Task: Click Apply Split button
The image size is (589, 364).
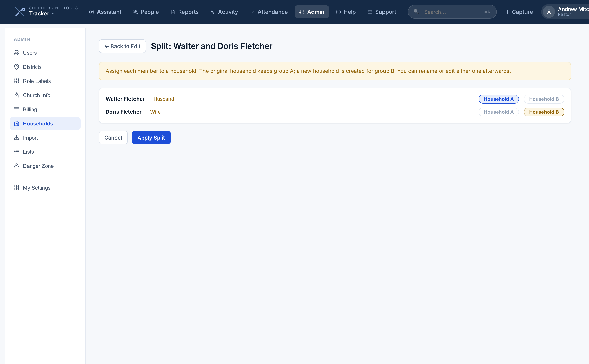Action: [x=151, y=138]
